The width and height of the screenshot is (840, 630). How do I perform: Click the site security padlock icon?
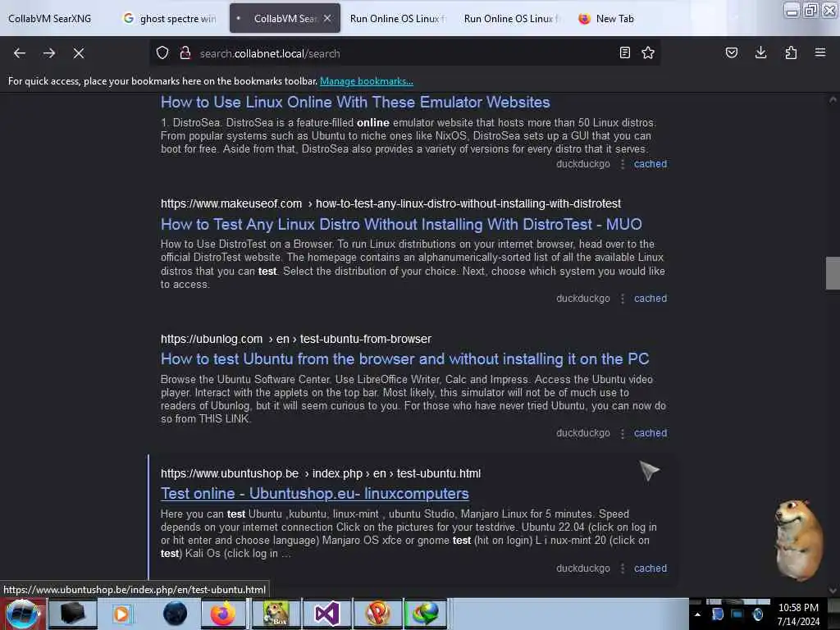click(185, 52)
